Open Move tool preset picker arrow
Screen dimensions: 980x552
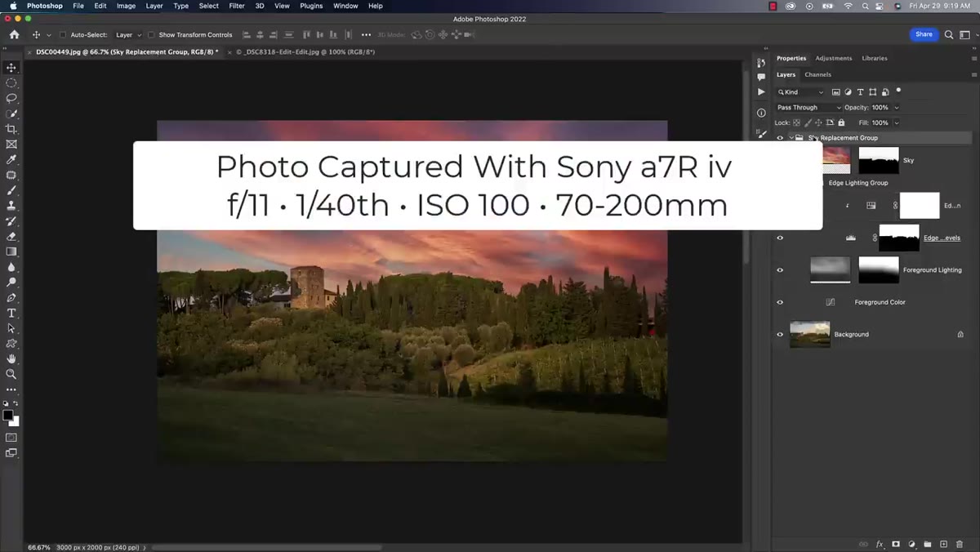click(49, 35)
